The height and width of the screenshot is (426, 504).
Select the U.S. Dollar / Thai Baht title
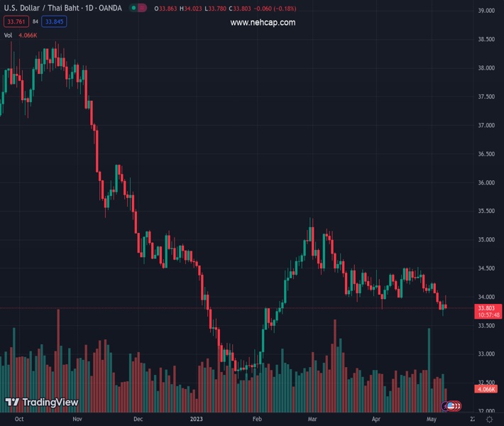(x=43, y=8)
